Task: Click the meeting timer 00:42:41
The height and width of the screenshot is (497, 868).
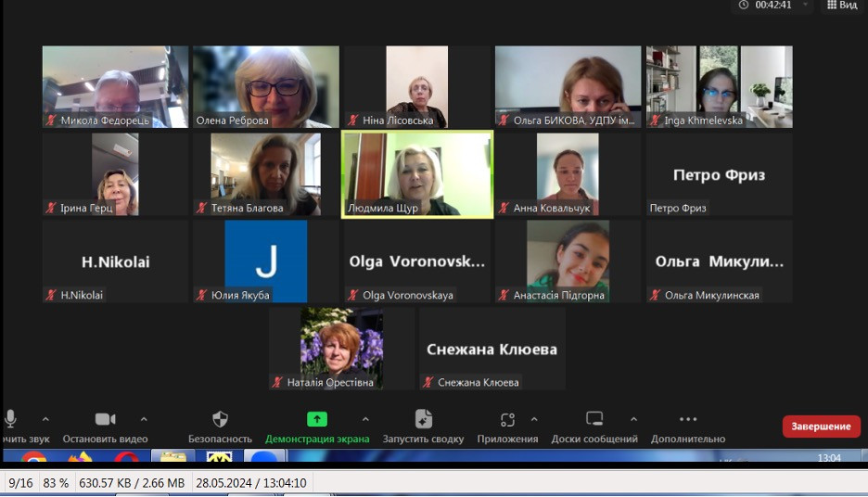Action: click(773, 5)
